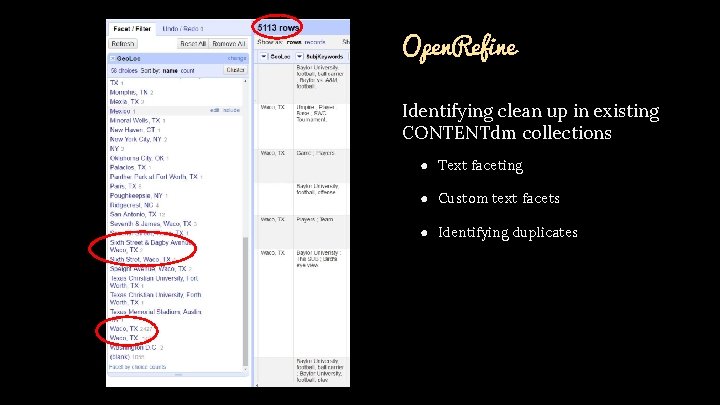Click the Remove All button
This screenshot has height=405, width=720.
coord(229,44)
